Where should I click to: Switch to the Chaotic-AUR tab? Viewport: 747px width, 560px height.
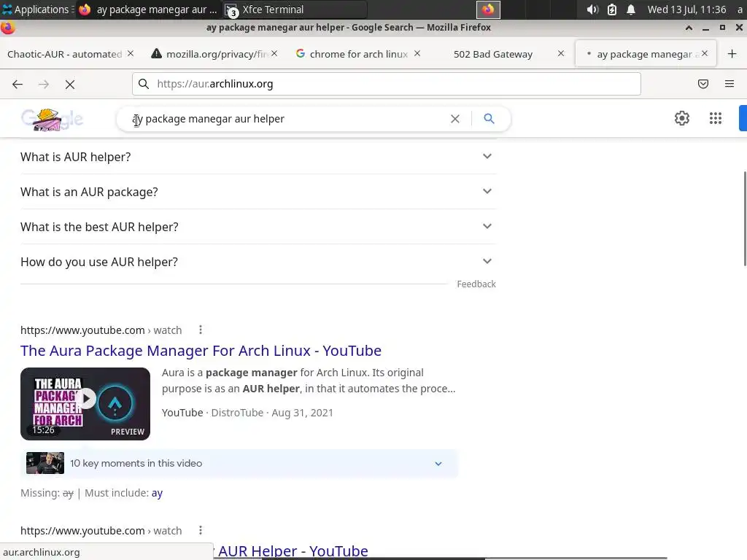pyautogui.click(x=64, y=54)
